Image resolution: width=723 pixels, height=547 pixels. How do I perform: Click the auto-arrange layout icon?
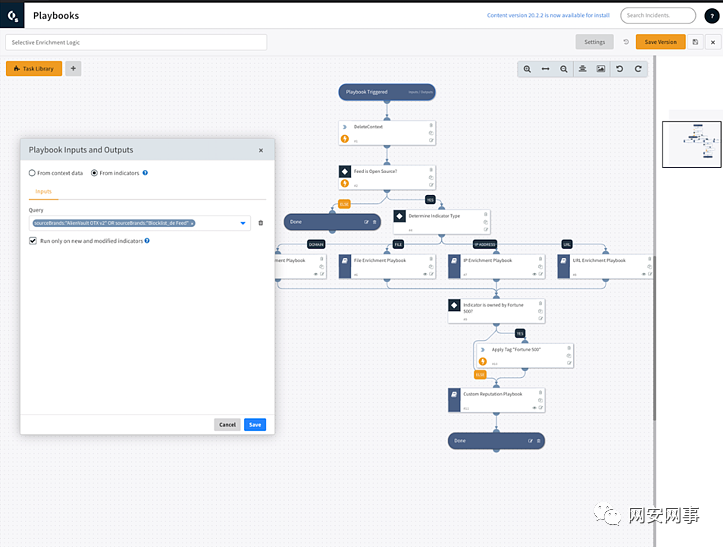(583, 69)
